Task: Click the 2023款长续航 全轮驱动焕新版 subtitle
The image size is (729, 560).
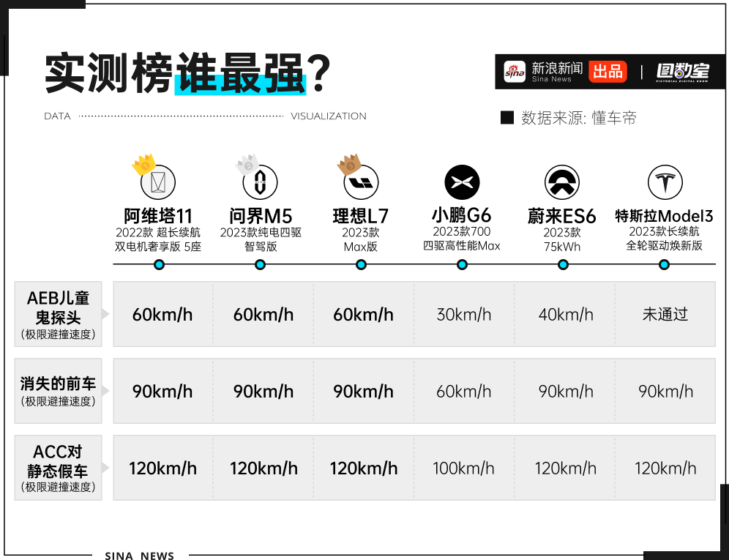Action: click(x=664, y=239)
